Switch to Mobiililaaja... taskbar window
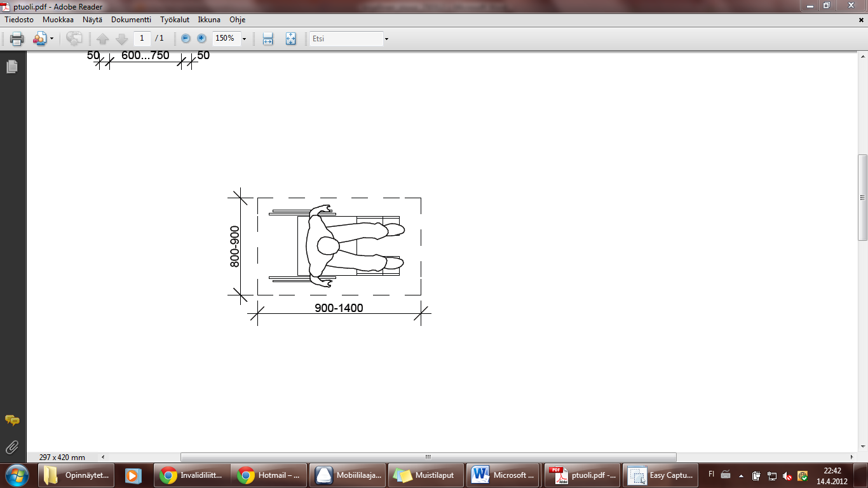The height and width of the screenshot is (488, 868). [348, 475]
